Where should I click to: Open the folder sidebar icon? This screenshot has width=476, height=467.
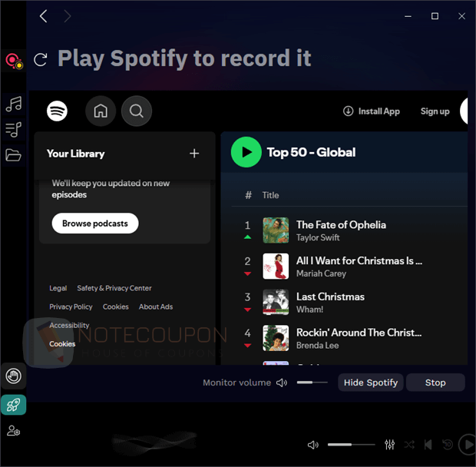[13, 155]
